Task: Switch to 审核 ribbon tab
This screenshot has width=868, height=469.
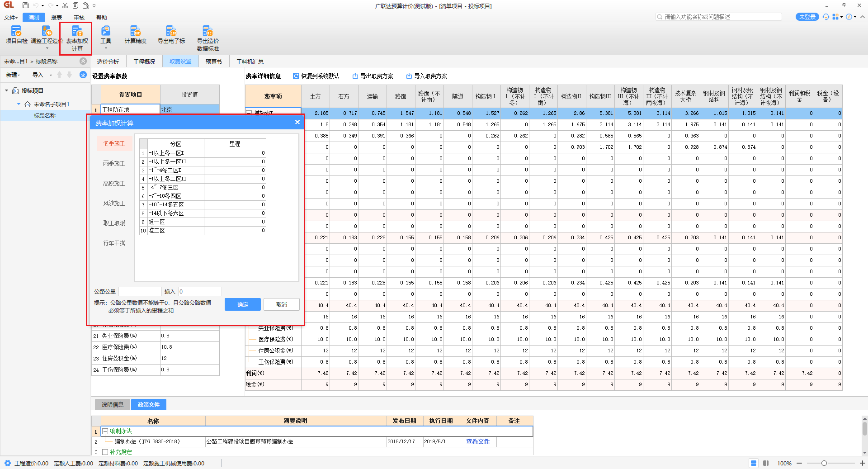Action: click(x=79, y=17)
